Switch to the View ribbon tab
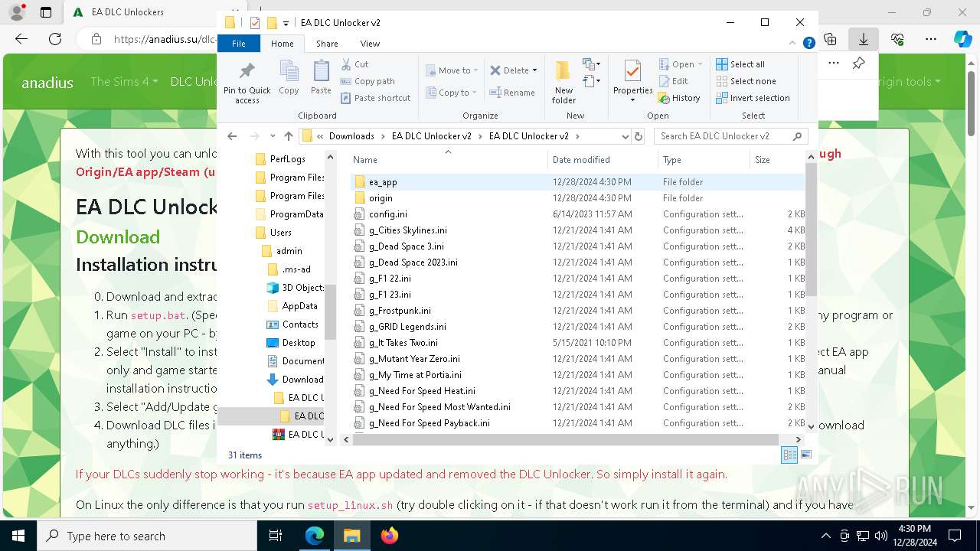This screenshot has width=980, height=551. point(370,44)
